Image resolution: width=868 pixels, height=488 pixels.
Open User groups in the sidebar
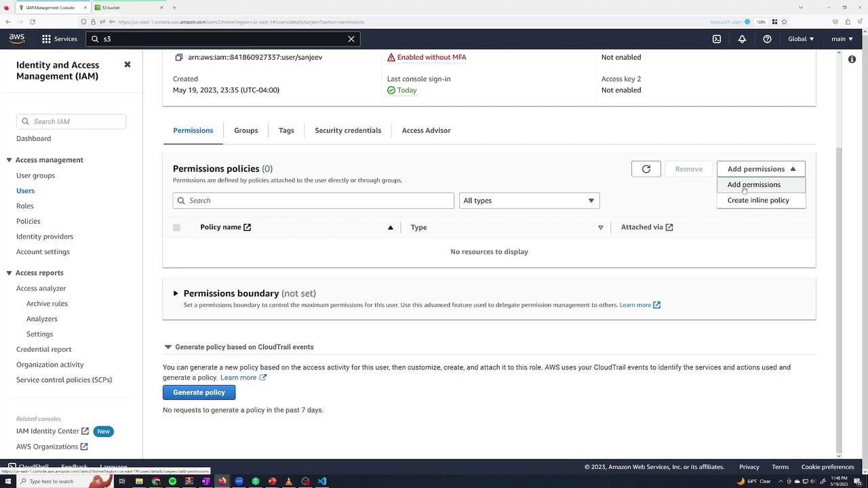point(35,176)
